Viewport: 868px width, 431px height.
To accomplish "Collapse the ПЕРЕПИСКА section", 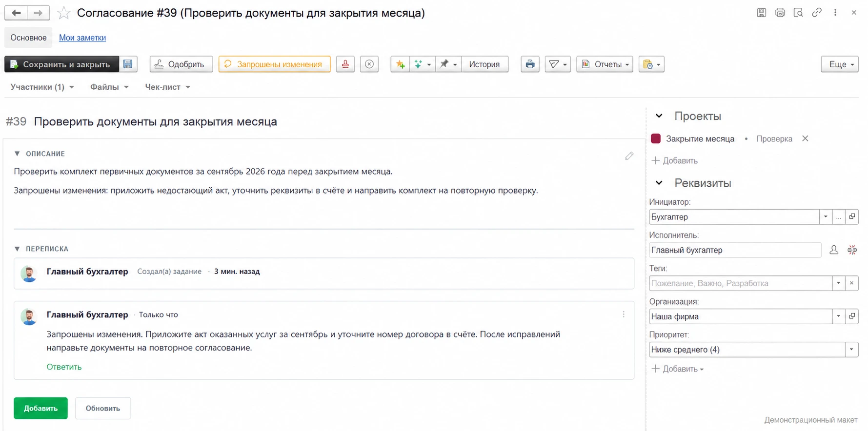I will point(17,249).
